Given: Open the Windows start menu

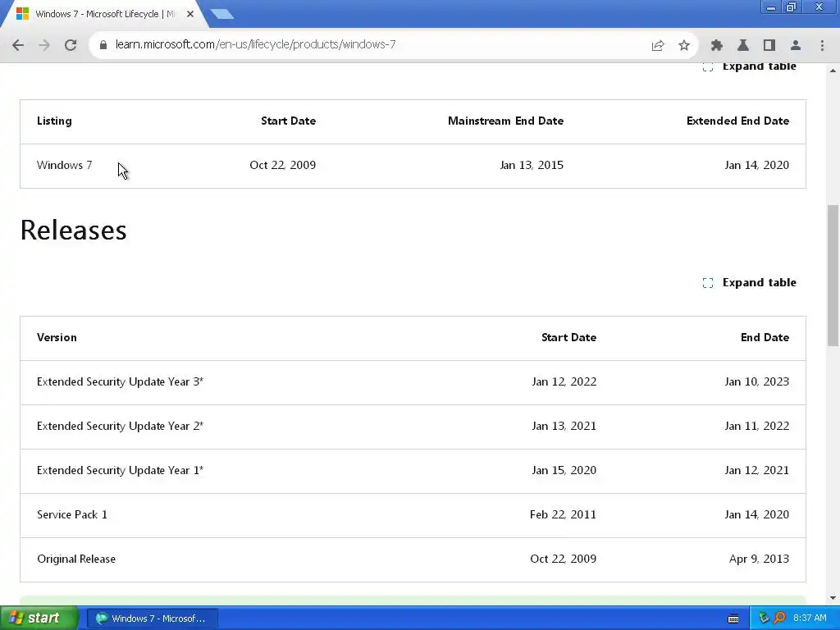Looking at the screenshot, I should pos(39,619).
